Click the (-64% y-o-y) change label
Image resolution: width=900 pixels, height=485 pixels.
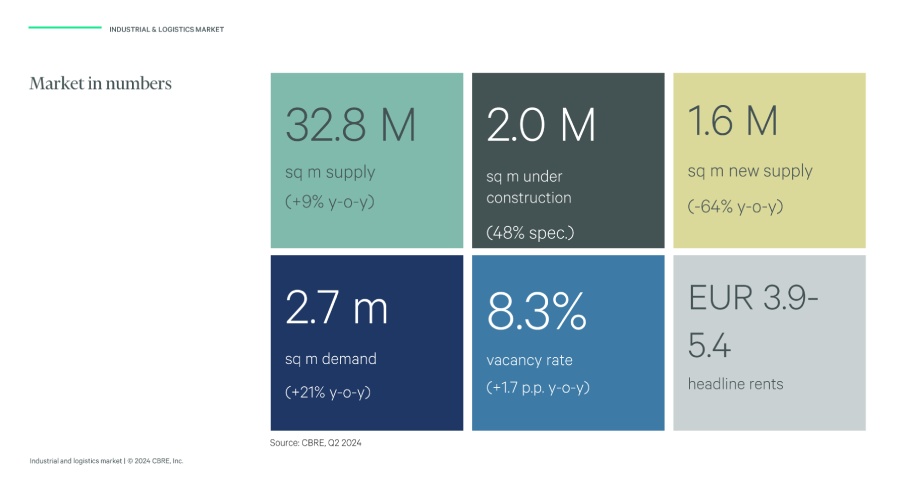pos(735,206)
